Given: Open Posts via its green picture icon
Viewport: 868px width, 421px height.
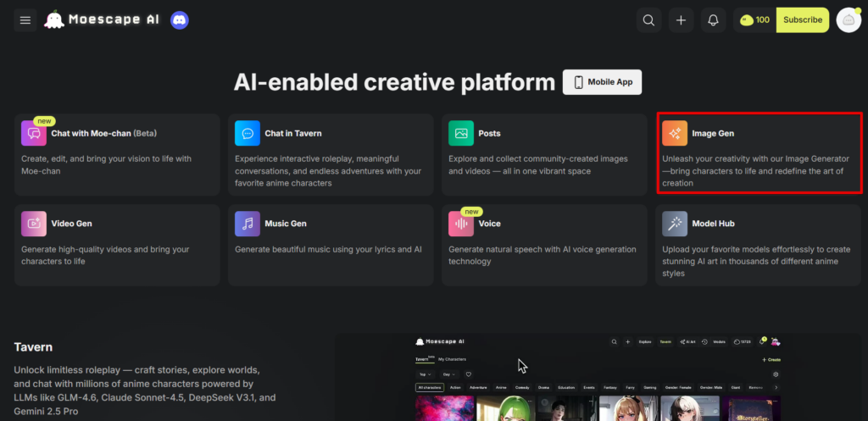Looking at the screenshot, I should [461, 133].
